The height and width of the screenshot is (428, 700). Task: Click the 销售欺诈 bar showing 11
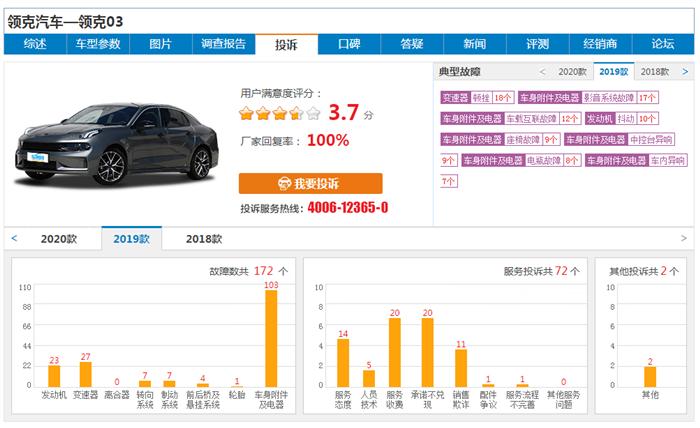(x=461, y=368)
